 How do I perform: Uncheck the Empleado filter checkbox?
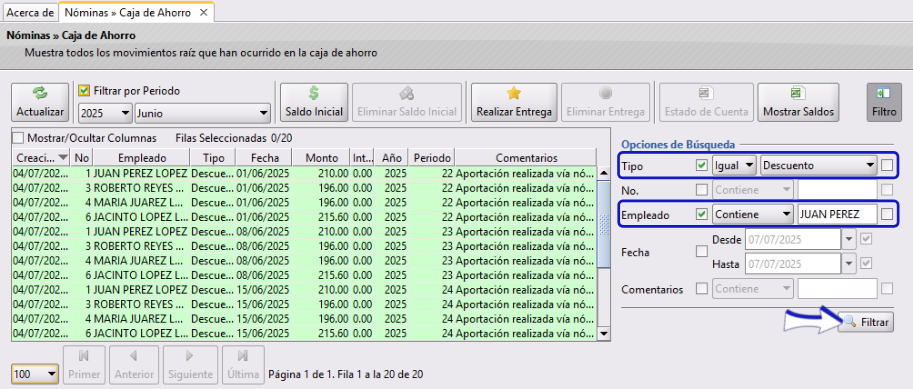[702, 214]
